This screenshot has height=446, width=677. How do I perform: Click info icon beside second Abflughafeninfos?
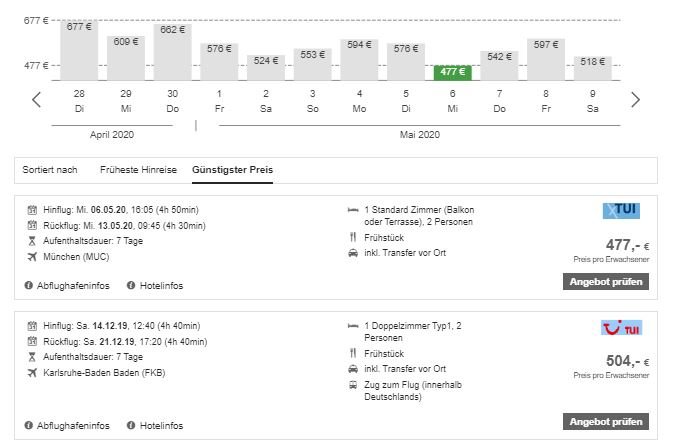[29, 425]
